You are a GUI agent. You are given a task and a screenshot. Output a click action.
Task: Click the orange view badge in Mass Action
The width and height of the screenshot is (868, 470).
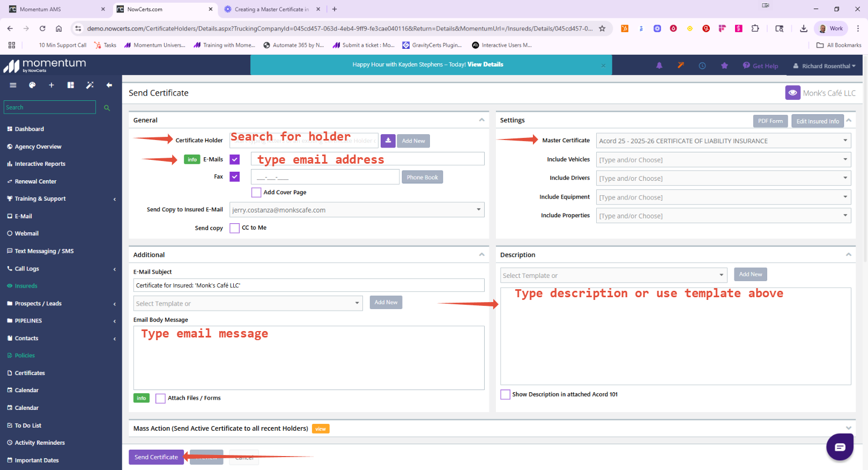point(321,429)
